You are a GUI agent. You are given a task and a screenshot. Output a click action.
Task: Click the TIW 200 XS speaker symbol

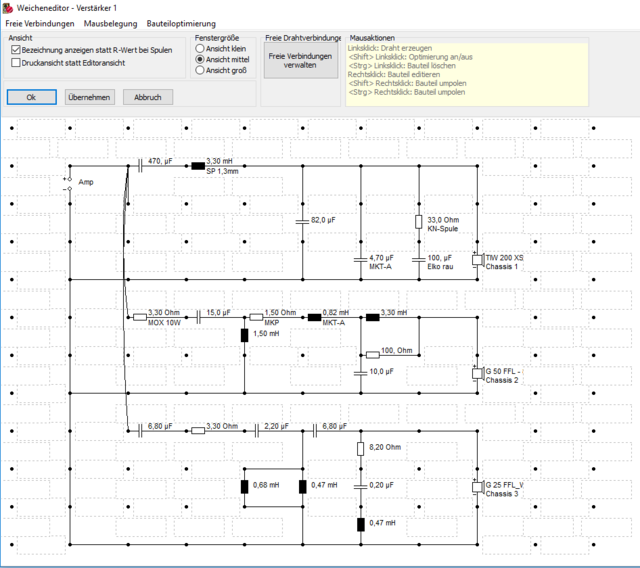pos(477,260)
